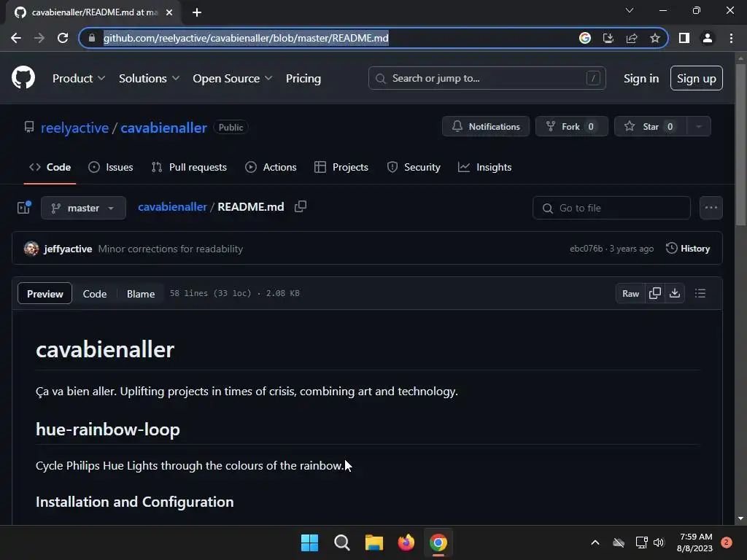Click jeffyactive's avatar image
Screen dimensions: 747x560
tap(31, 248)
